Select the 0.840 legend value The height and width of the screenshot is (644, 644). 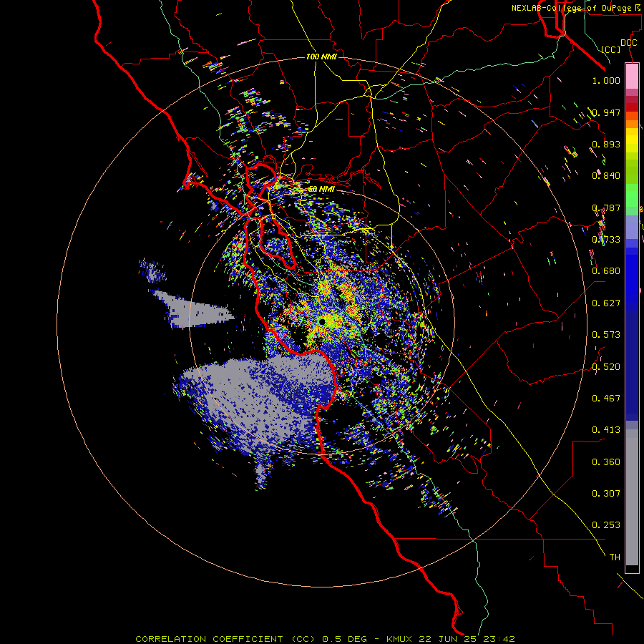[x=606, y=175]
